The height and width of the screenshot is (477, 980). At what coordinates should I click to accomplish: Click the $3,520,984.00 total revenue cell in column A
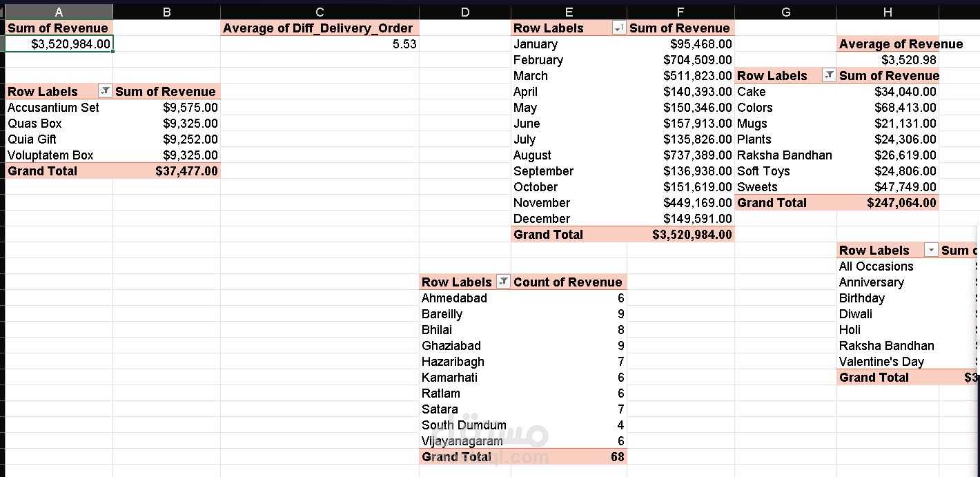[59, 44]
